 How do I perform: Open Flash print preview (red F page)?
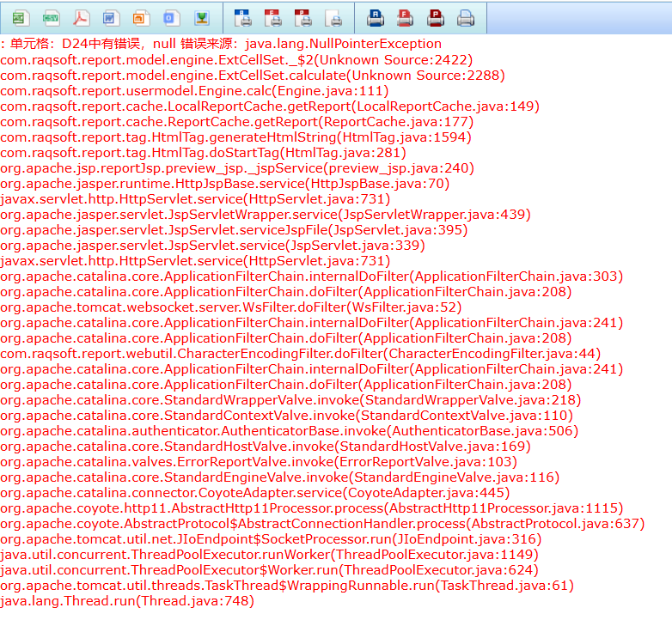click(x=273, y=18)
